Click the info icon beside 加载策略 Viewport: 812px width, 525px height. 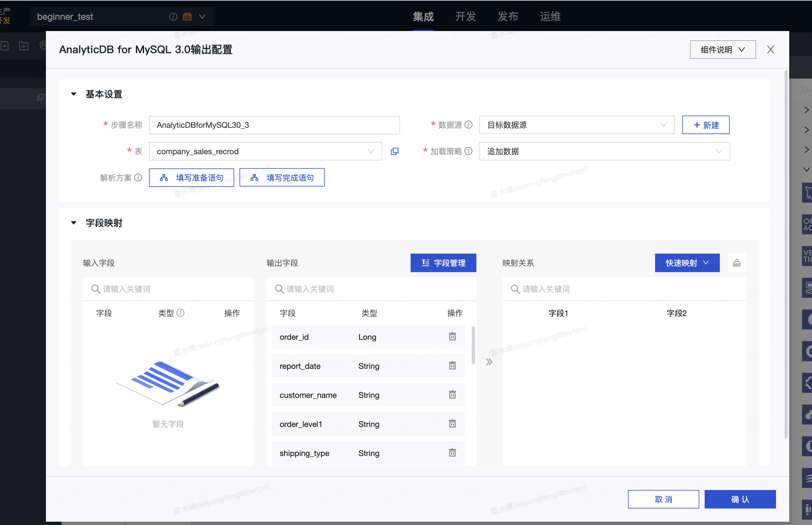coord(469,151)
